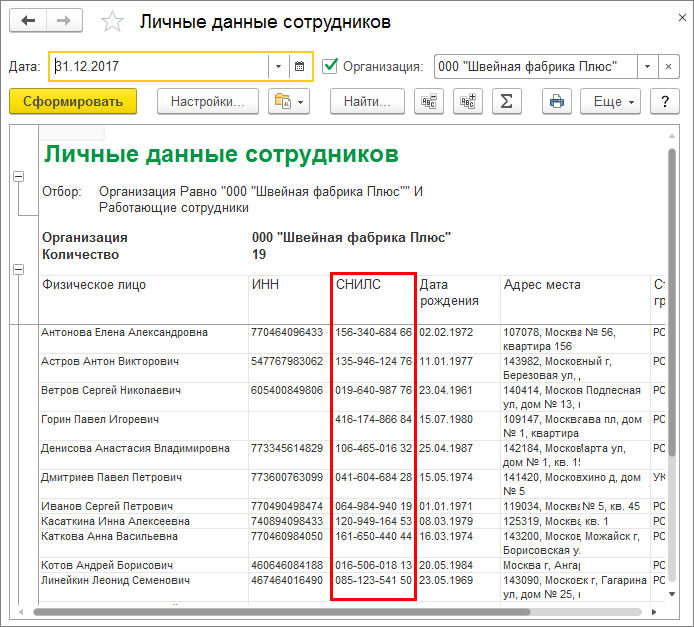Select the cell Дмитриев Павел Петрович

coord(143,484)
